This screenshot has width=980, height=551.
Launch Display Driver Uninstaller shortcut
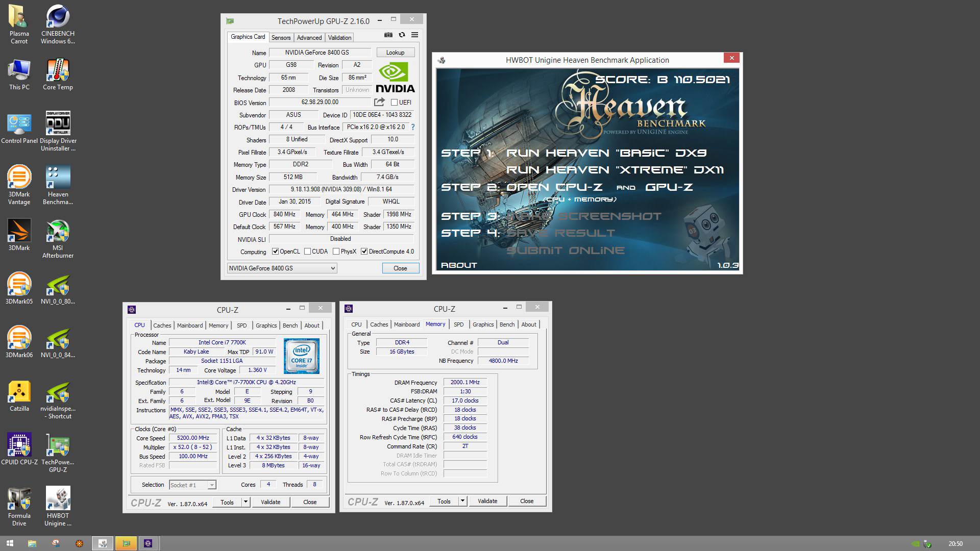[58, 132]
